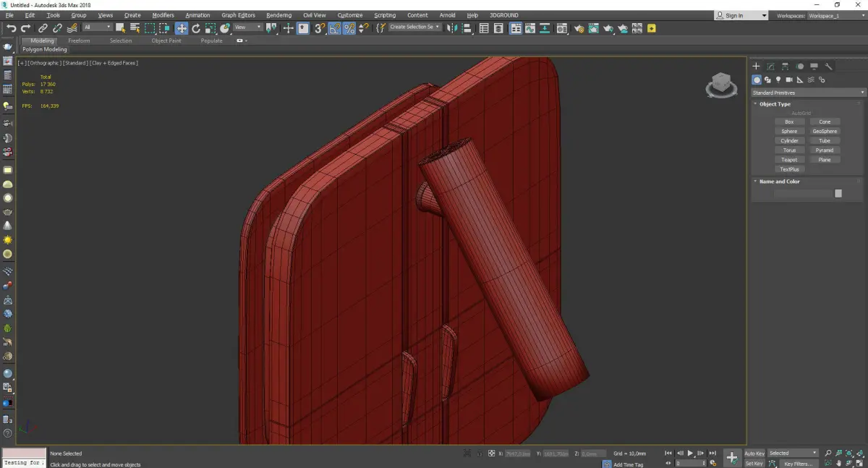This screenshot has width=868, height=468.
Task: Activate the Select and Rotate tool
Action: tap(196, 28)
